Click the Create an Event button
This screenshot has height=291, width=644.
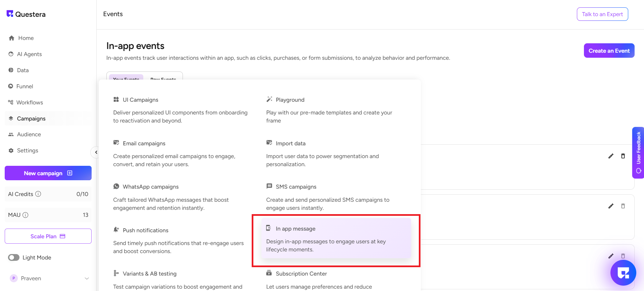tap(609, 51)
